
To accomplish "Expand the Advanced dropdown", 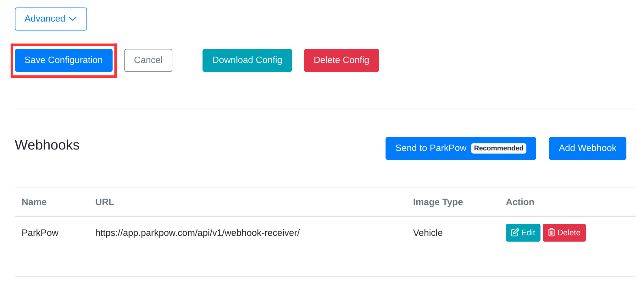I will (x=51, y=19).
